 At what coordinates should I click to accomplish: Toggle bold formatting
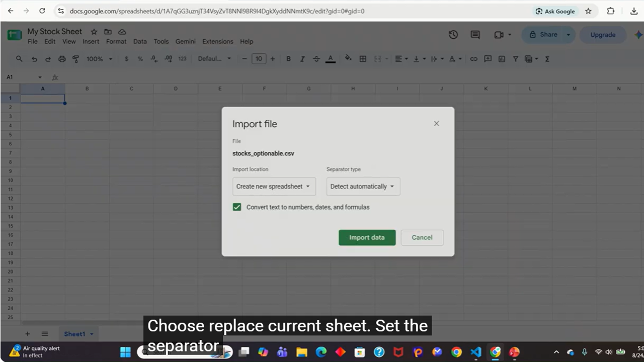tap(288, 59)
